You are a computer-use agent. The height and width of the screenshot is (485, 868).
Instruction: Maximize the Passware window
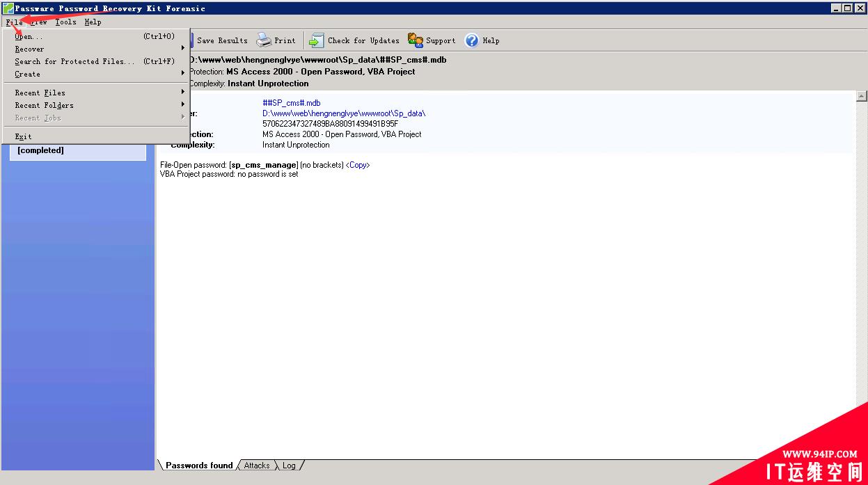pos(848,8)
